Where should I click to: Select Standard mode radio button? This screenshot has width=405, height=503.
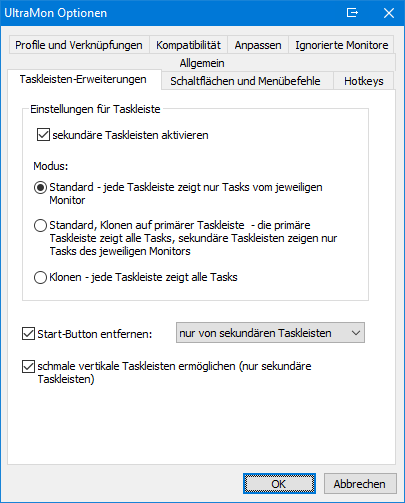click(x=40, y=188)
